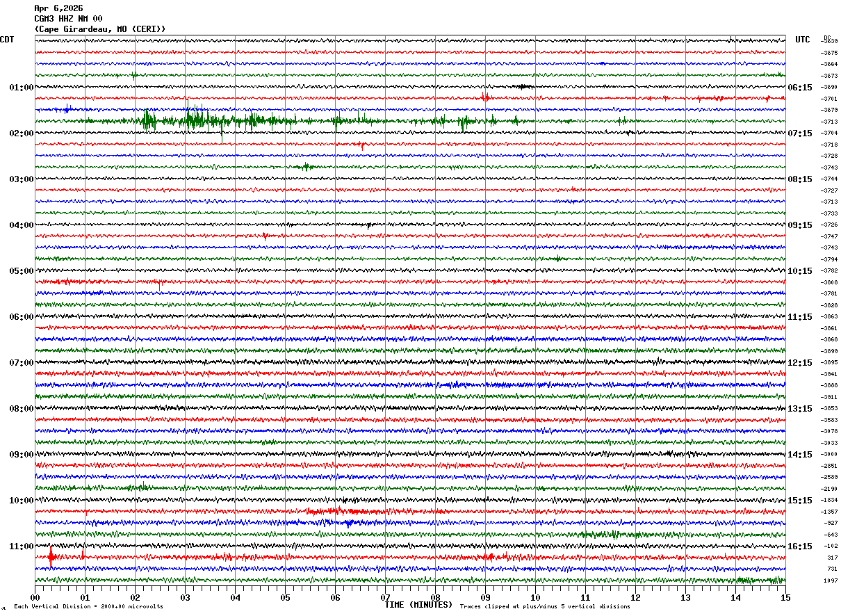Click the DC offset value "-3583"
841x616 pixels.
pos(829,420)
